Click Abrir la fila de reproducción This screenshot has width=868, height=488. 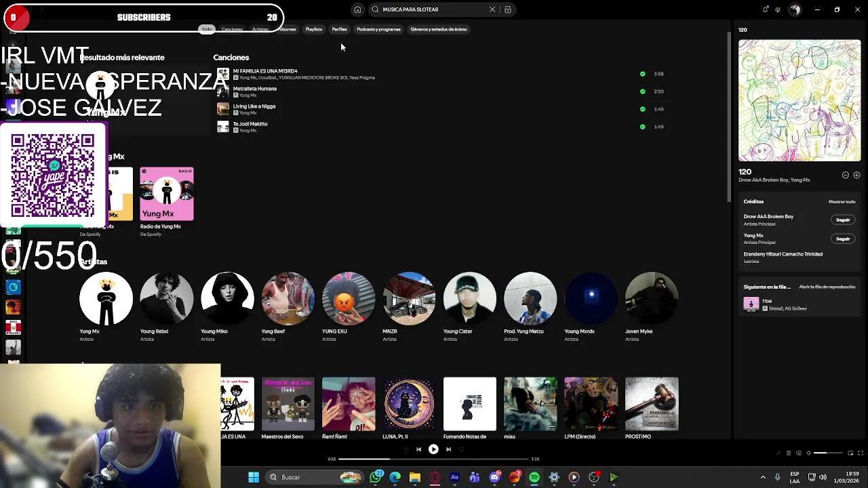click(827, 287)
